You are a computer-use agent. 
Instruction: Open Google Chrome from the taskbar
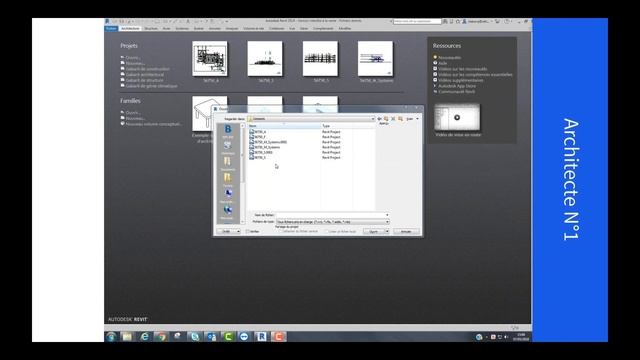162,336
